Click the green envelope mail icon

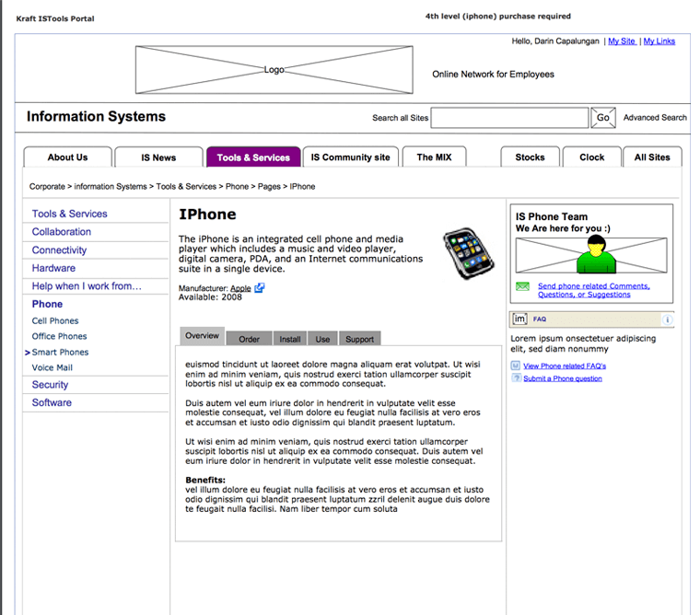click(x=522, y=286)
